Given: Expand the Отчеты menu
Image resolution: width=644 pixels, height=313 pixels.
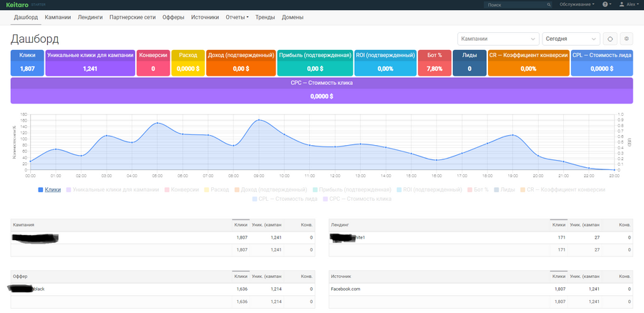Looking at the screenshot, I should pyautogui.click(x=237, y=16).
